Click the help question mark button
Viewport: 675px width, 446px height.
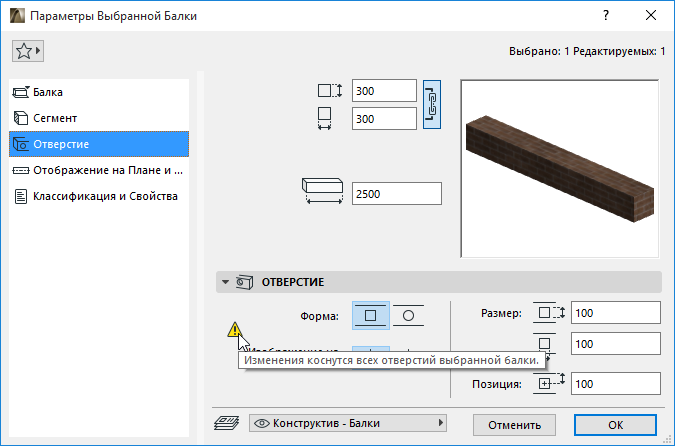(606, 15)
